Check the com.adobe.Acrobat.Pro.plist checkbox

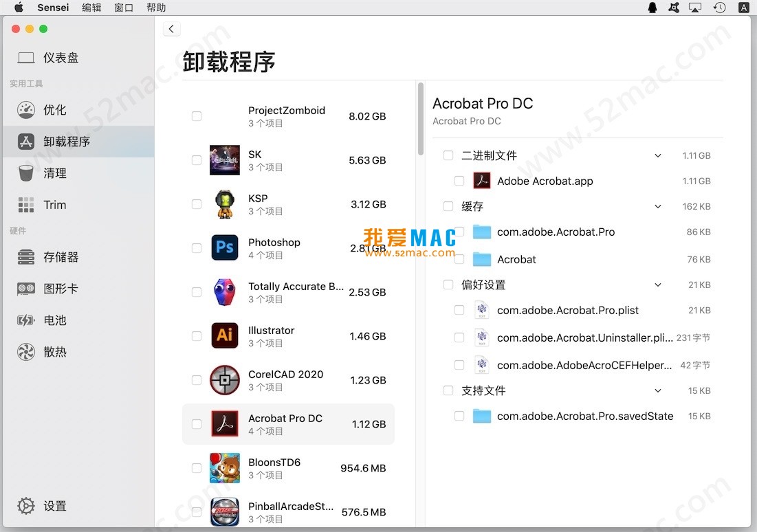coord(459,310)
